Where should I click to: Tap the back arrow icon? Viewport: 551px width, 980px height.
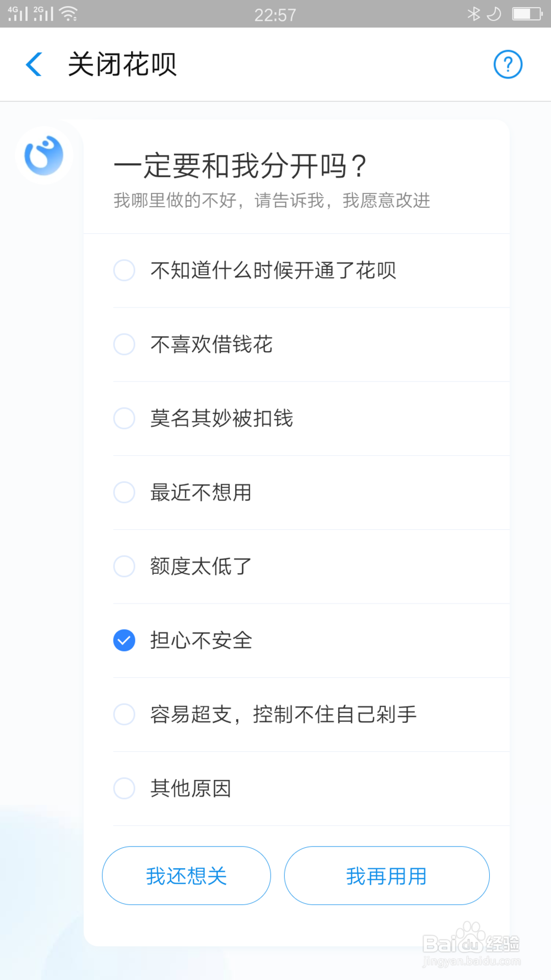click(x=34, y=64)
